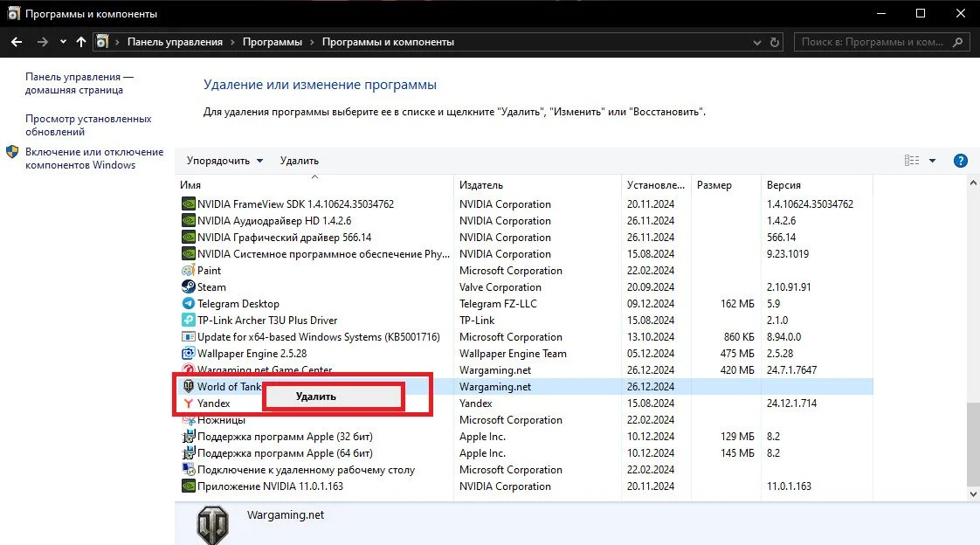Sort by the Размер column header

726,185
